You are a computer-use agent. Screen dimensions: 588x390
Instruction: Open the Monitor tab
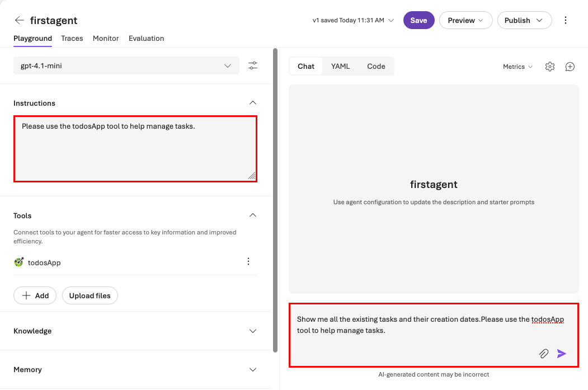106,38
